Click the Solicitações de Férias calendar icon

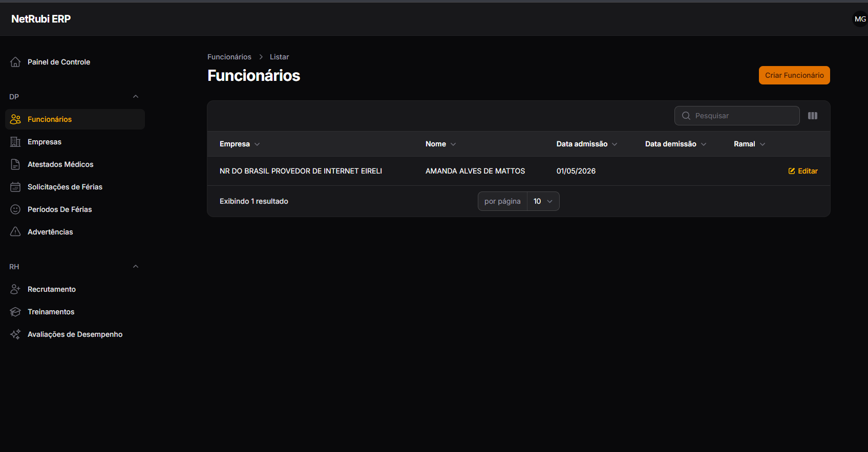[15, 187]
